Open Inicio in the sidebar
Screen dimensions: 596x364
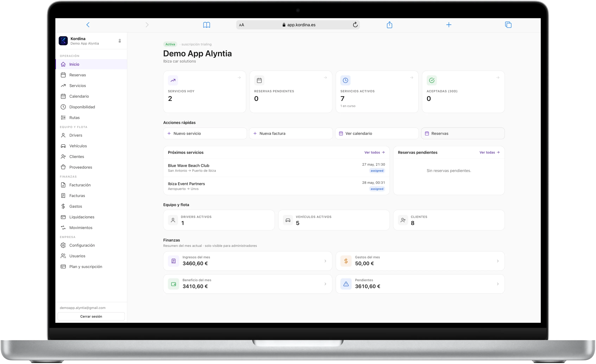coord(91,64)
